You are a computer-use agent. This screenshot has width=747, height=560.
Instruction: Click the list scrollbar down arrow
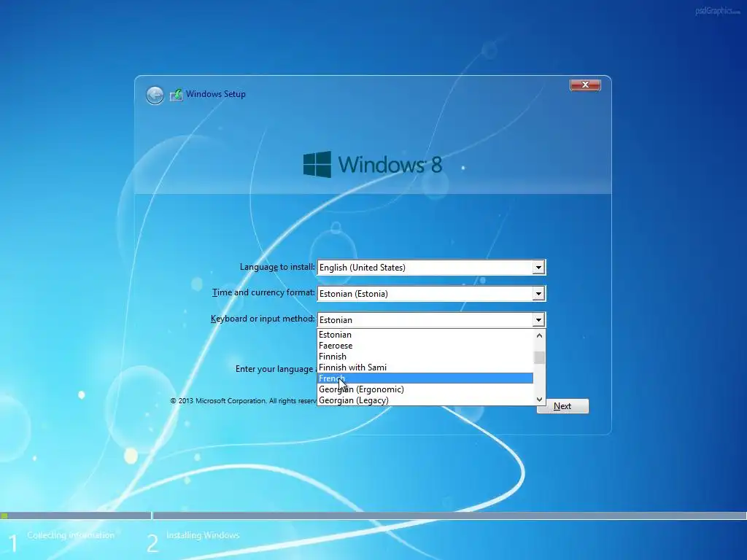tap(539, 400)
